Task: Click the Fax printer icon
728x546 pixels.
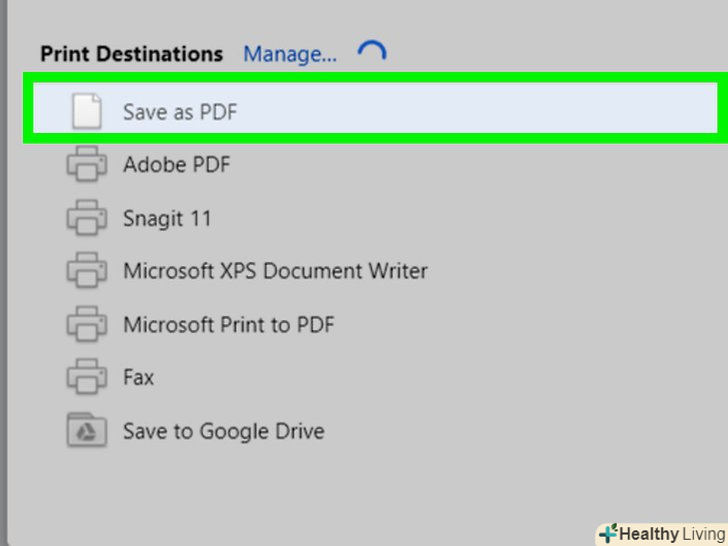Action: pos(87,377)
